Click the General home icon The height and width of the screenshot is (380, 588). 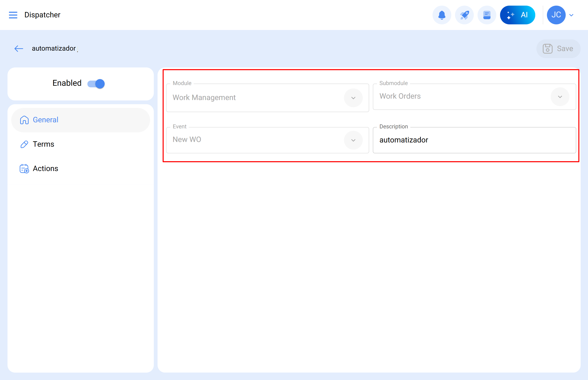[24, 120]
